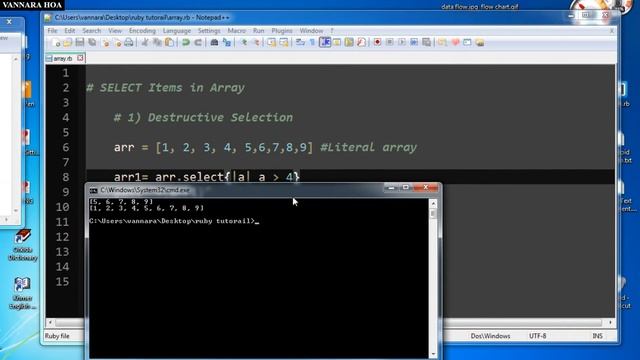This screenshot has width=640, height=360.
Task: Toggle the highlighted indent guide button
Action: (325, 42)
